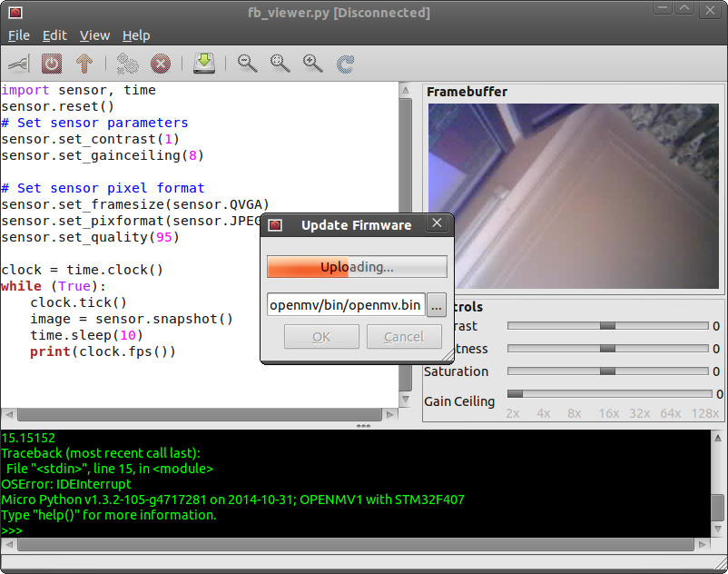Click the leftmost magnifier zoom icon
Viewport: 728px width, 574px height.
(x=248, y=64)
